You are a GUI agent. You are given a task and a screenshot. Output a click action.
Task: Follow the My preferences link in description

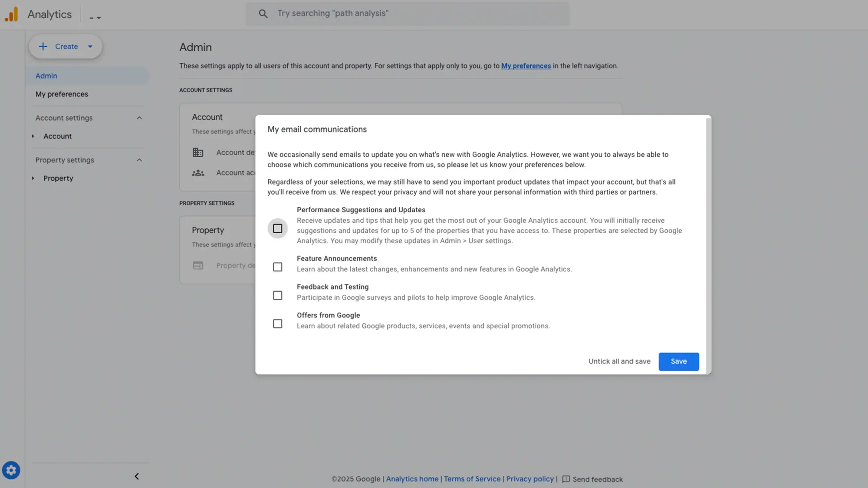pos(526,66)
